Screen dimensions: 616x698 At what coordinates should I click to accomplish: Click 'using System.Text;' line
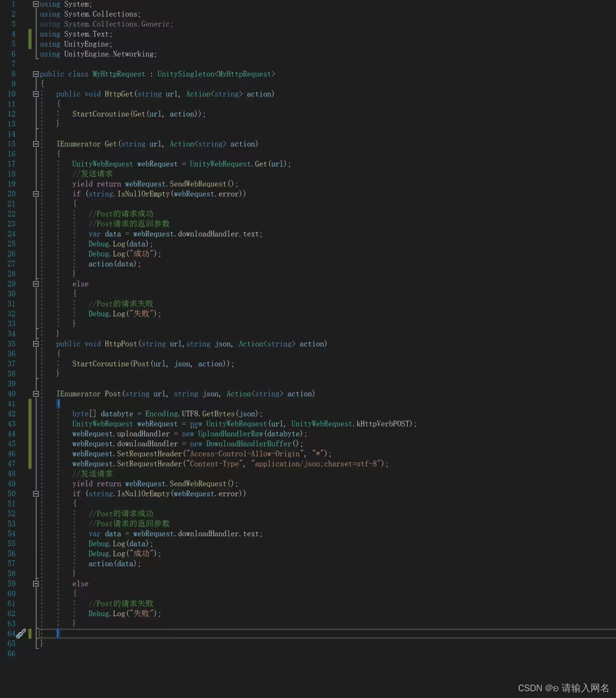[x=76, y=34]
